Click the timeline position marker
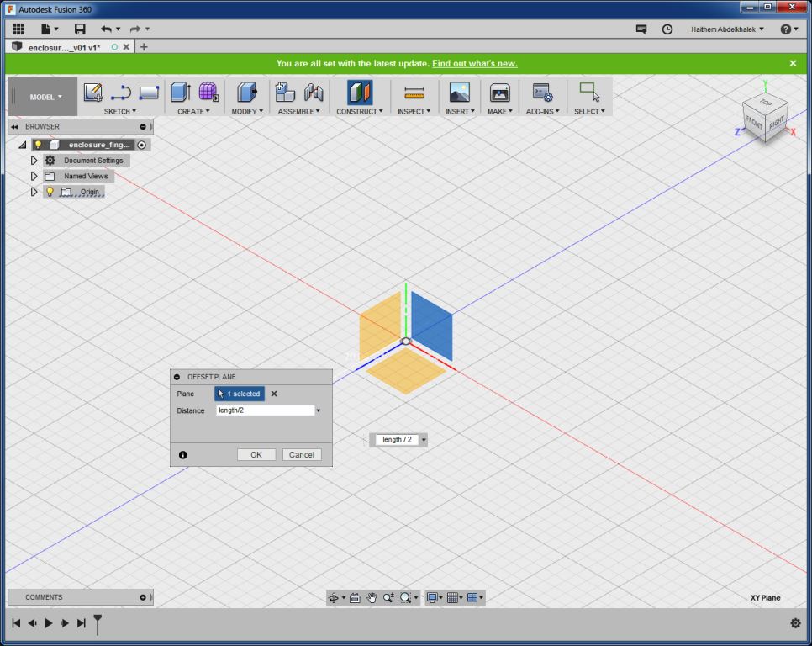This screenshot has height=646, width=812. (98, 624)
